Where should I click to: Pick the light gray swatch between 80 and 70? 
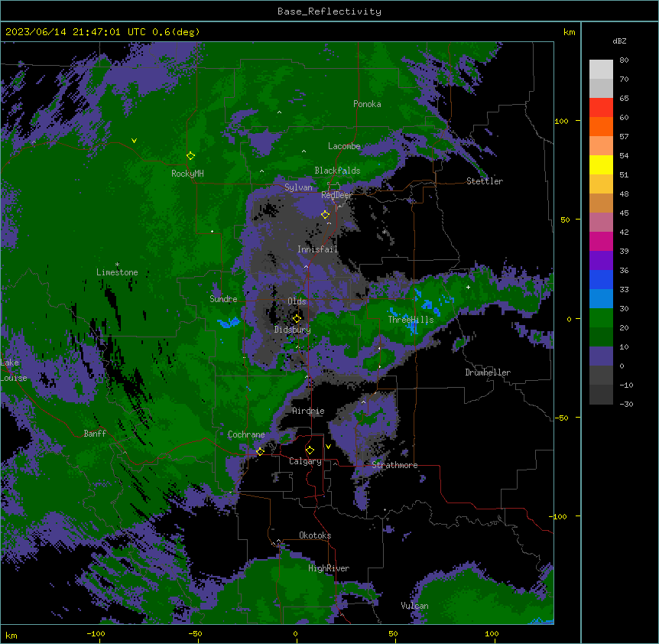(x=601, y=70)
